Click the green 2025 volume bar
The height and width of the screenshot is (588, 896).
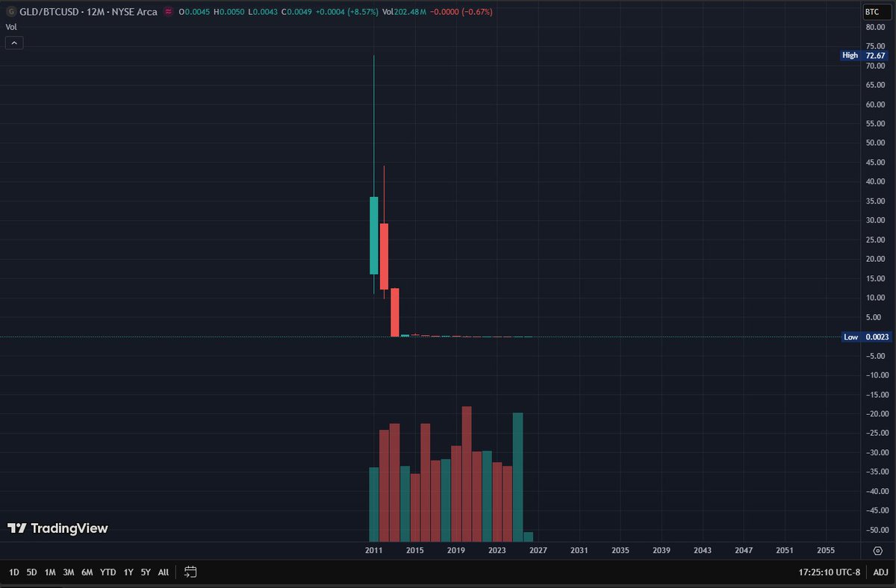click(517, 477)
